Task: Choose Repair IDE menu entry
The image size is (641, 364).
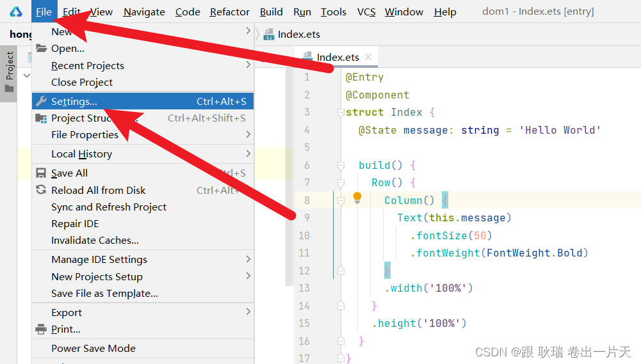Action: coord(143,223)
